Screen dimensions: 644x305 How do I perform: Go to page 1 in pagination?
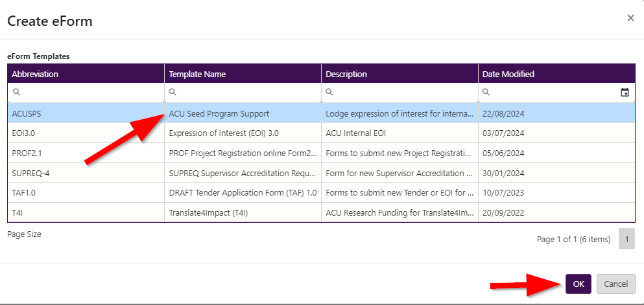(x=626, y=239)
